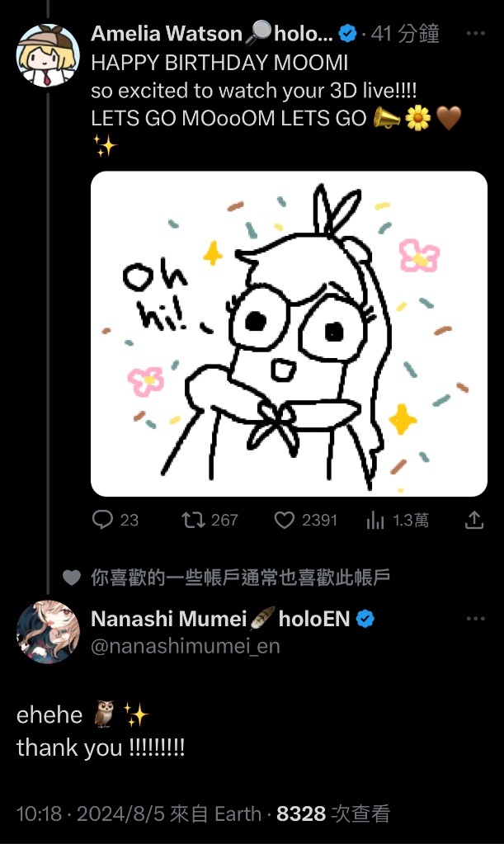Tap the reply comment icon with 23
Image resolution: width=504 pixels, height=844 pixels.
(x=102, y=520)
